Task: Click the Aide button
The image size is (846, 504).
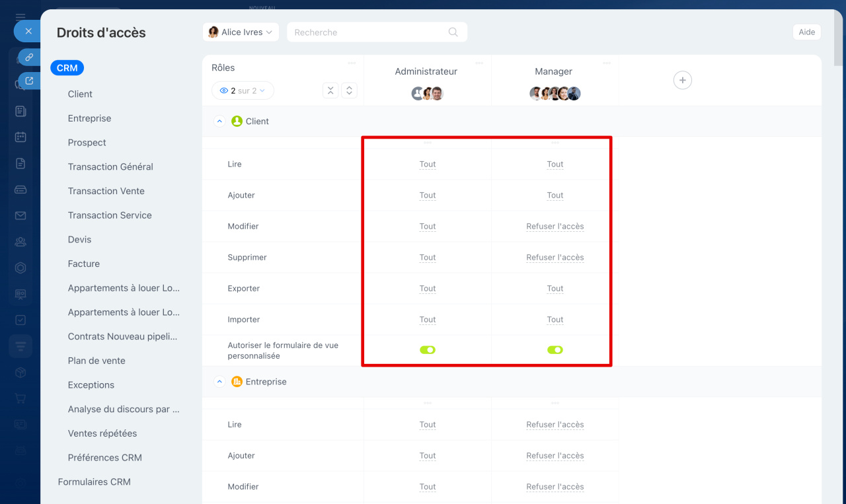Action: tap(806, 32)
